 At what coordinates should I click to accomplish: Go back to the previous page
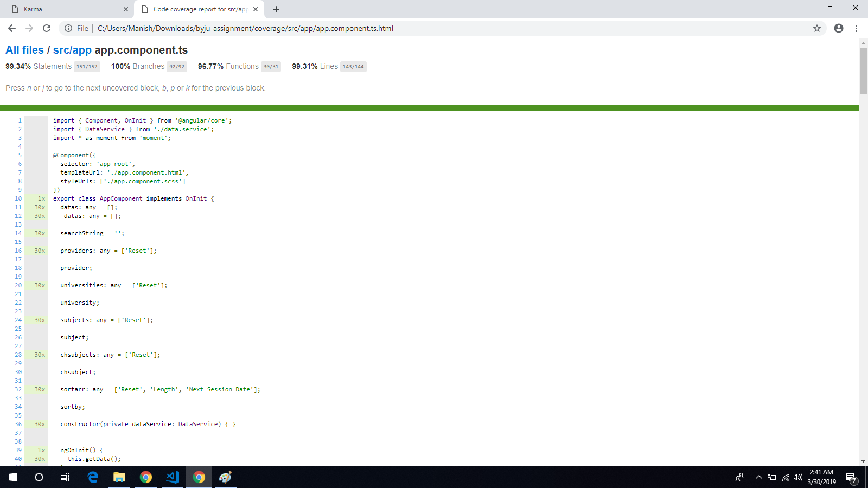(x=12, y=28)
